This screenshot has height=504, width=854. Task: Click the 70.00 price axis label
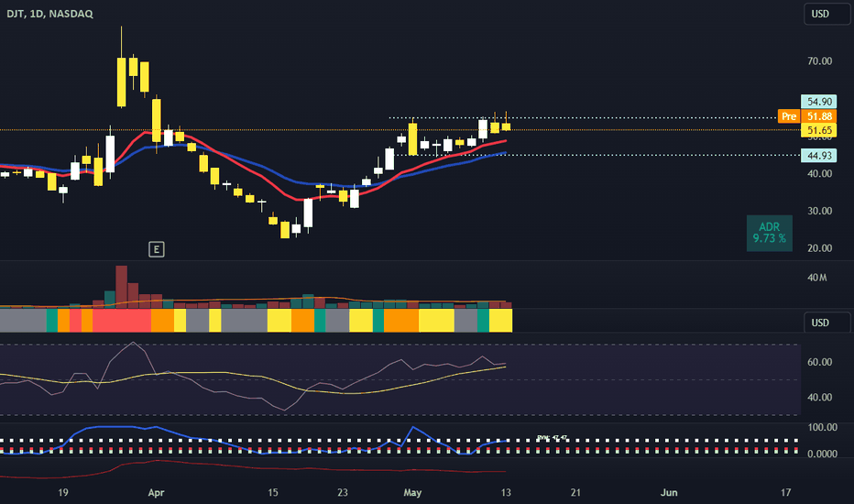(x=820, y=61)
